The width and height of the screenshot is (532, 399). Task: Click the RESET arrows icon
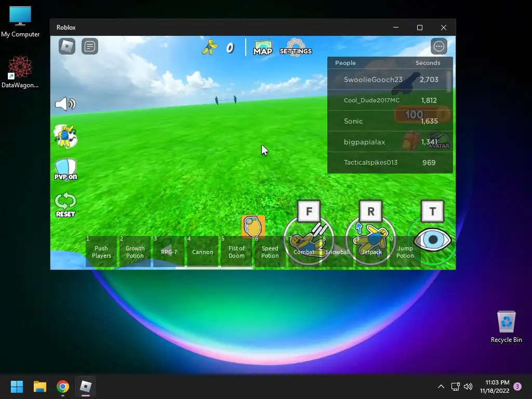[x=65, y=205]
